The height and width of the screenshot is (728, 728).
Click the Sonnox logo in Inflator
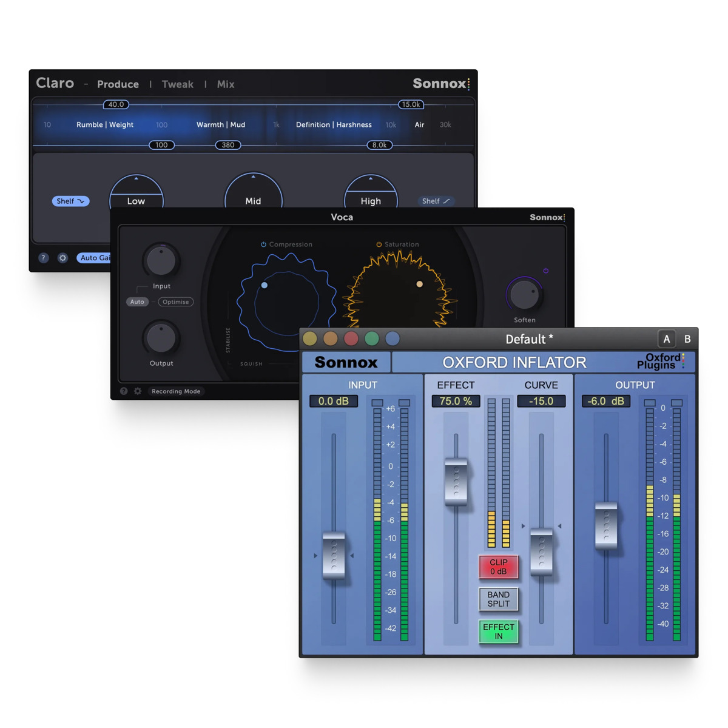pos(346,362)
